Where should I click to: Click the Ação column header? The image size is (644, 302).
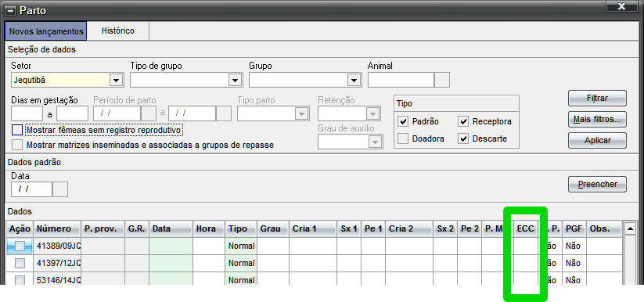[x=20, y=229]
